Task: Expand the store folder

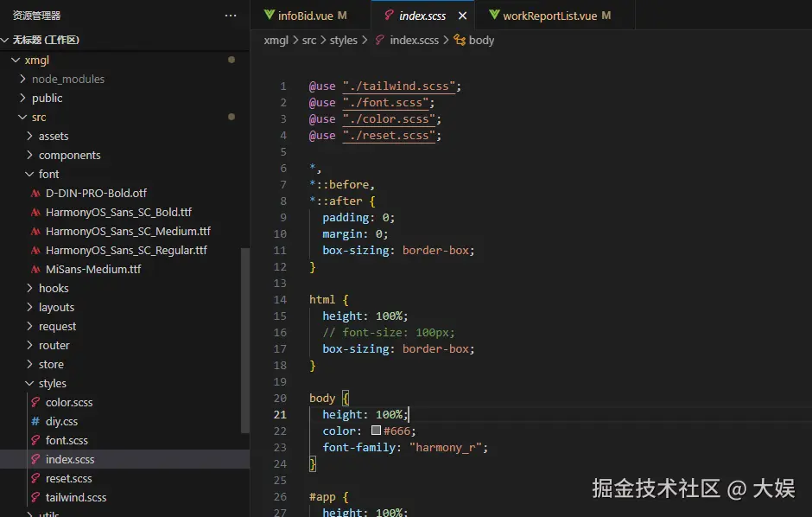Action: pos(29,364)
